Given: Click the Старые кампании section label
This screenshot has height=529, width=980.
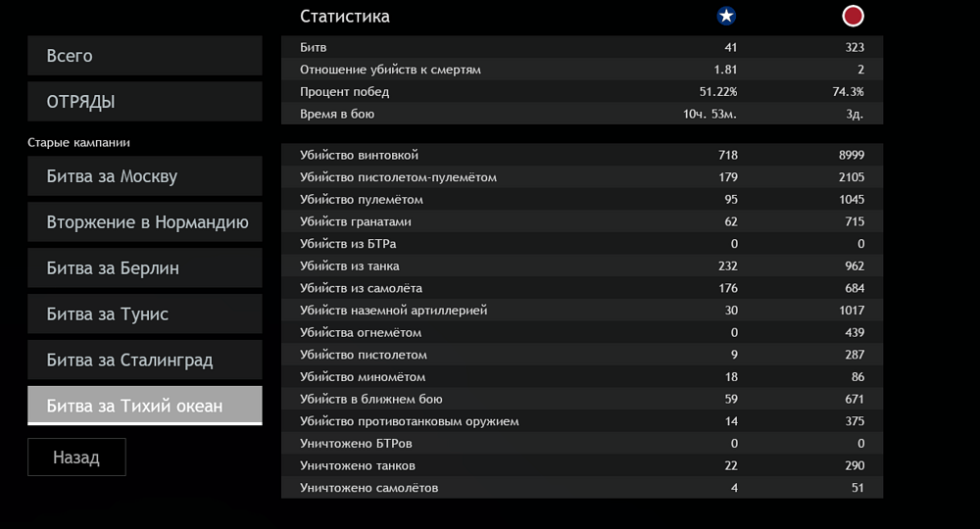Looking at the screenshot, I should click(79, 143).
